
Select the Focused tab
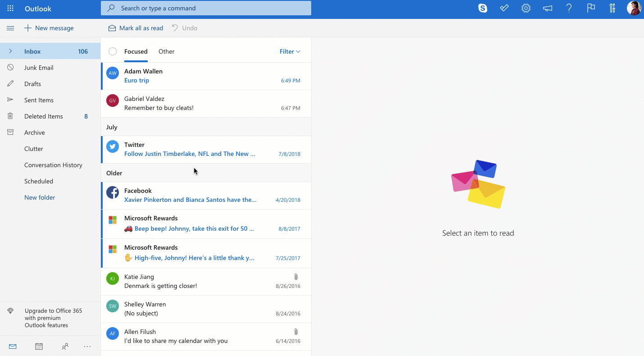pyautogui.click(x=136, y=51)
